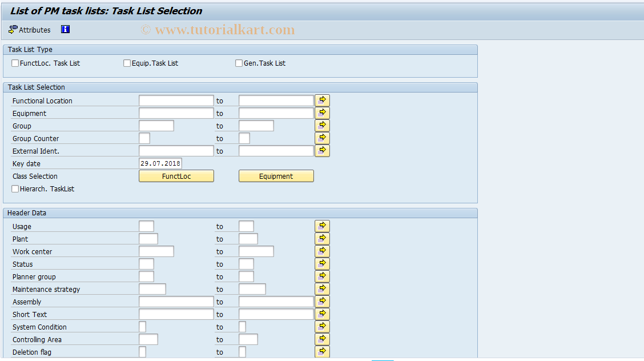Open multiple selection for Equipment

click(323, 113)
